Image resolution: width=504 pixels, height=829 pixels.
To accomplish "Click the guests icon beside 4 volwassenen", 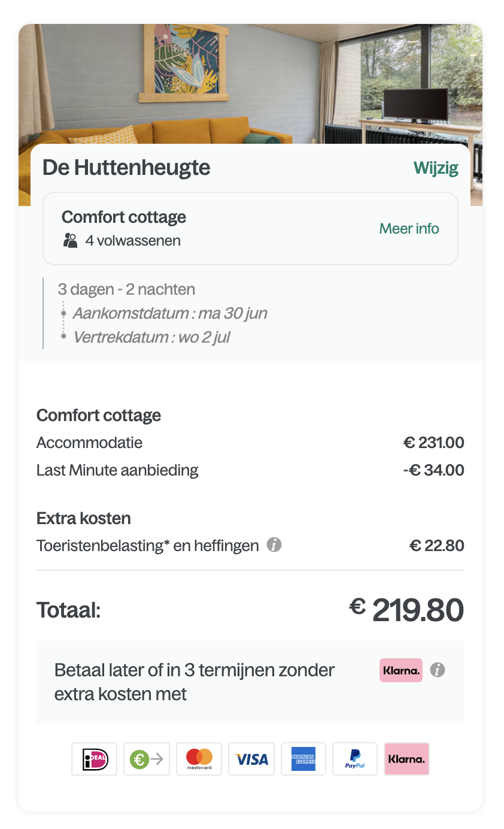I will (x=71, y=241).
